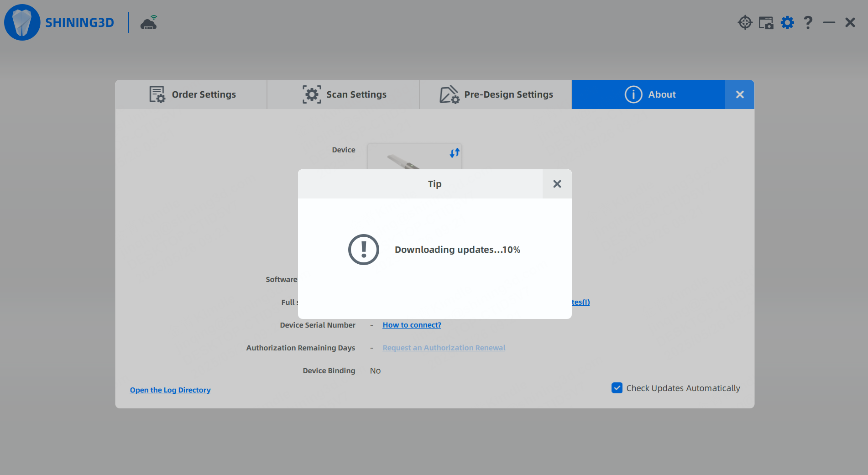Click Authorization Remaining Days label
Screen dimensions: 868x475
point(301,348)
